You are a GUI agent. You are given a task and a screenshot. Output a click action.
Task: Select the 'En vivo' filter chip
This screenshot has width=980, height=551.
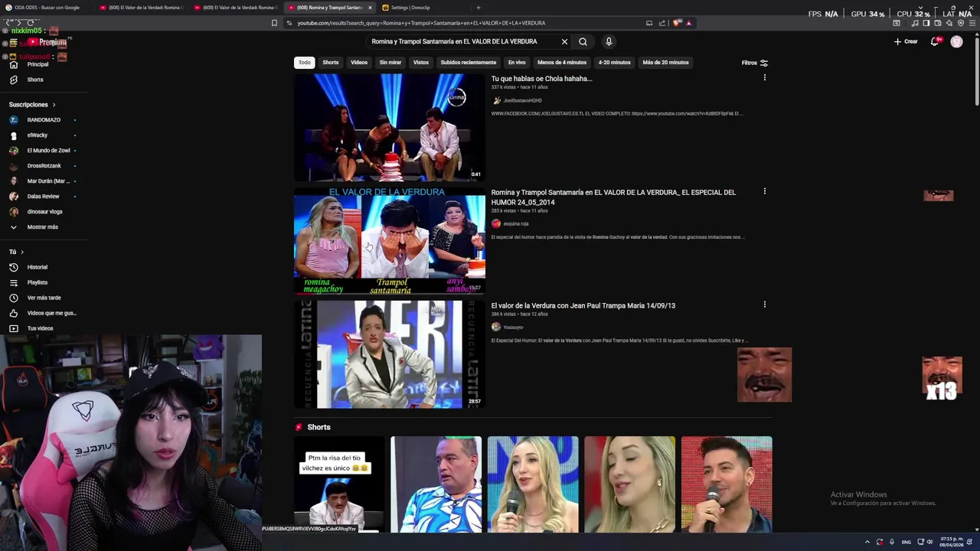(x=517, y=62)
